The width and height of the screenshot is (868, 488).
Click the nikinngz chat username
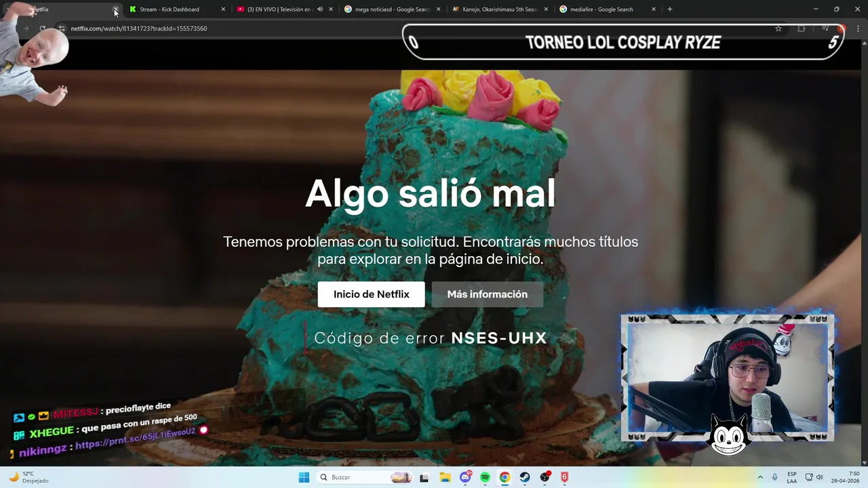[43, 451]
